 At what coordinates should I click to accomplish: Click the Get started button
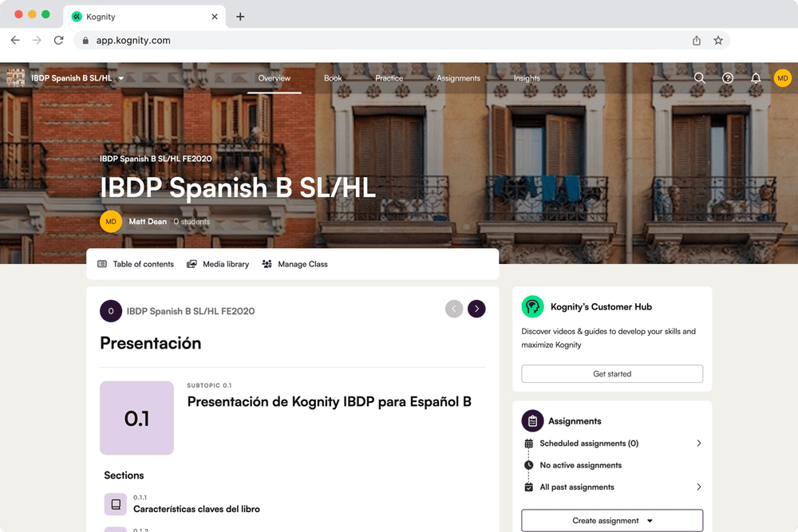pos(611,373)
